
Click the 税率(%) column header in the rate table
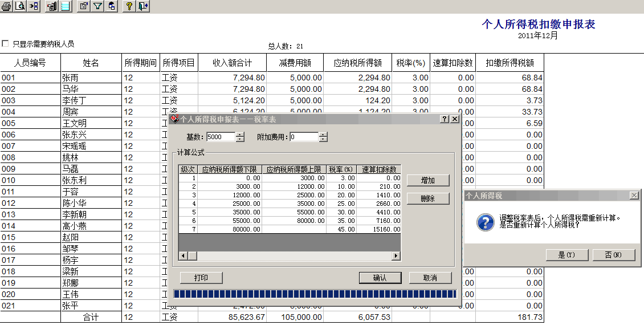(341, 169)
